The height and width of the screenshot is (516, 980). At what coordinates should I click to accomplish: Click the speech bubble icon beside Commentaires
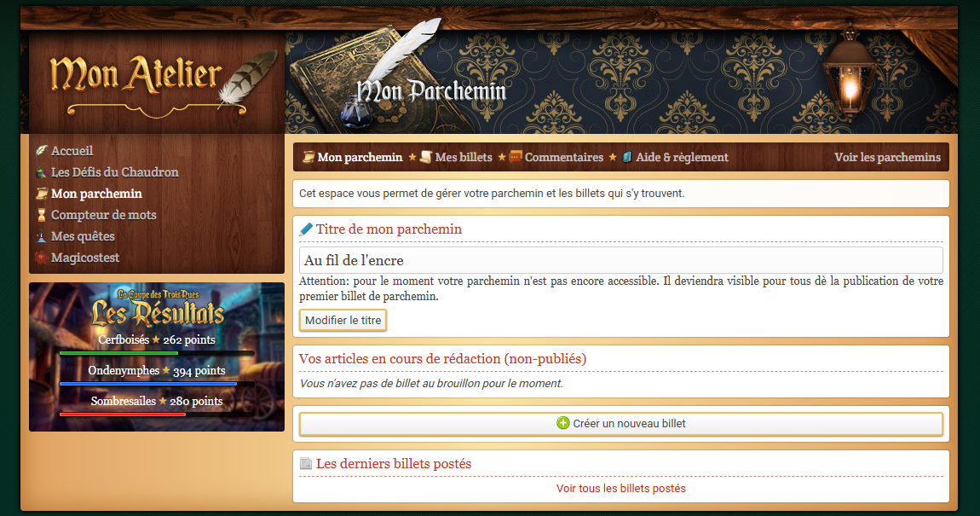pyautogui.click(x=516, y=156)
